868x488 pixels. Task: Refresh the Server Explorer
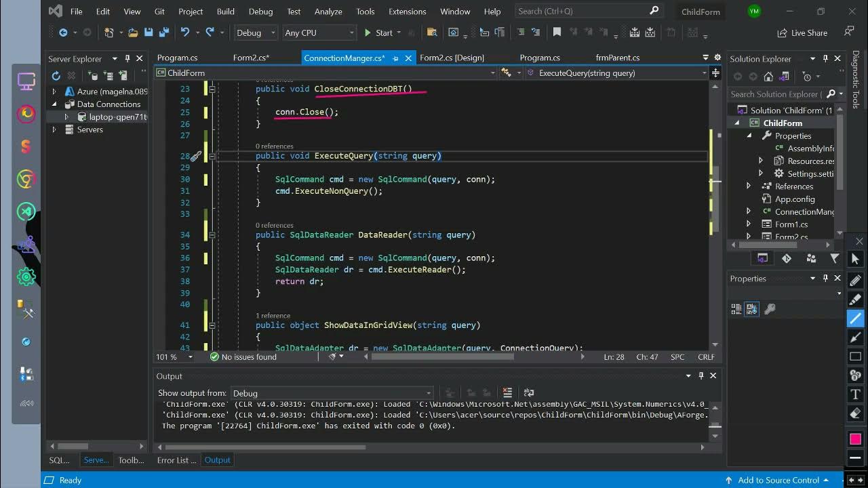[x=56, y=76]
